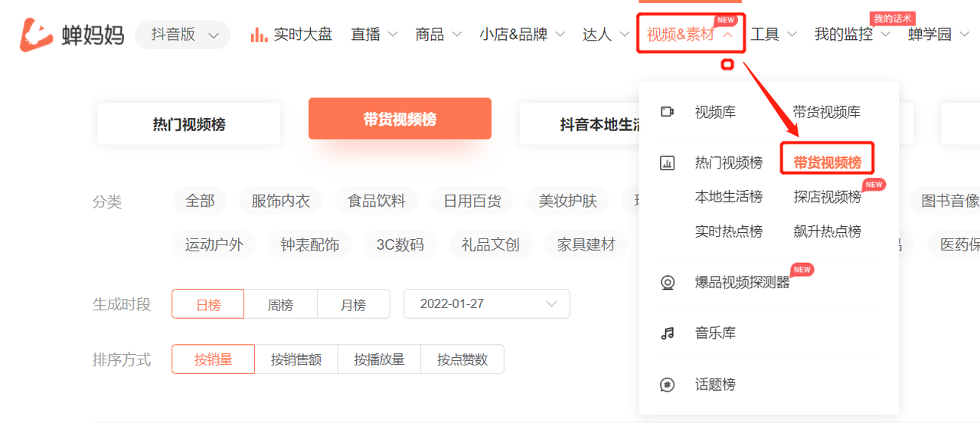Select the 钟表配饰 category filter
This screenshot has width=980, height=423.
point(310,244)
